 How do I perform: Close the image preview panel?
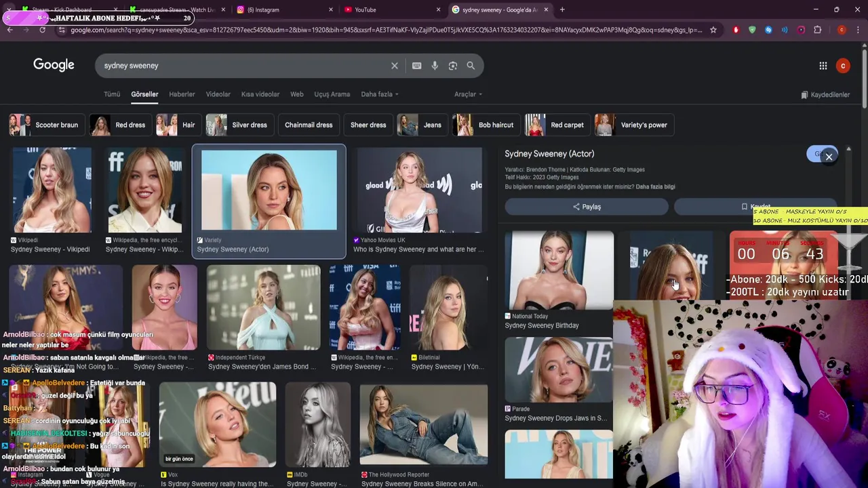tap(829, 157)
